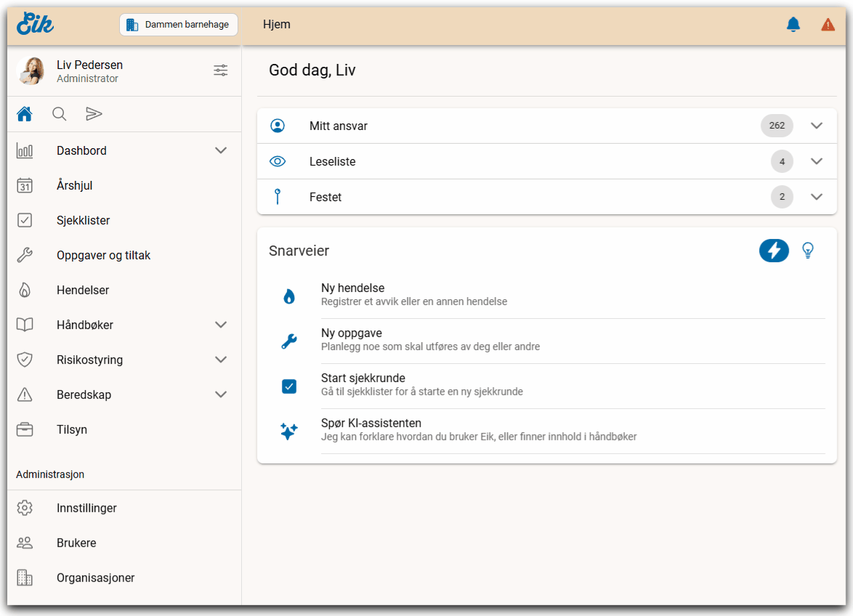Click the Start sjekkrunde checkbox icon
The image size is (853, 616).
pos(289,386)
